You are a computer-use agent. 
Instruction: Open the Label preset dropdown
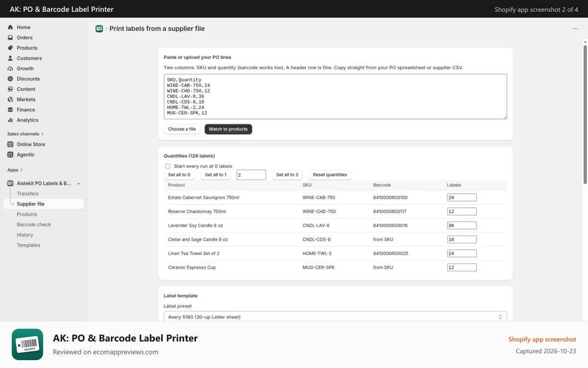[335, 317]
